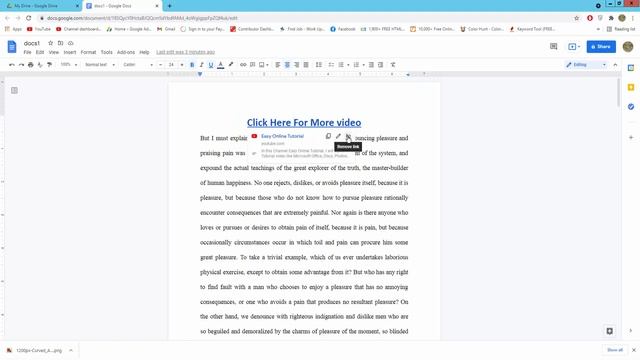Set justified text alignment
Image resolution: width=640 pixels, height=360 pixels.
306,64
